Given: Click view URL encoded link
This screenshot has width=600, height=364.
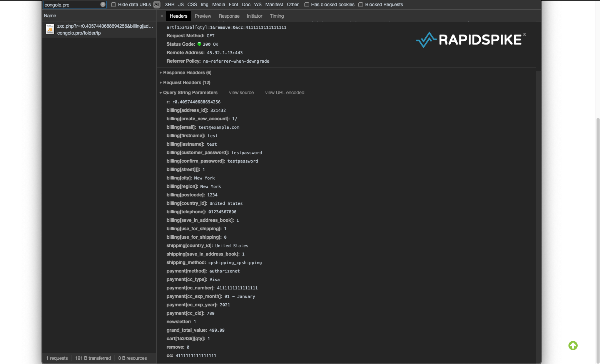Looking at the screenshot, I should [x=285, y=93].
